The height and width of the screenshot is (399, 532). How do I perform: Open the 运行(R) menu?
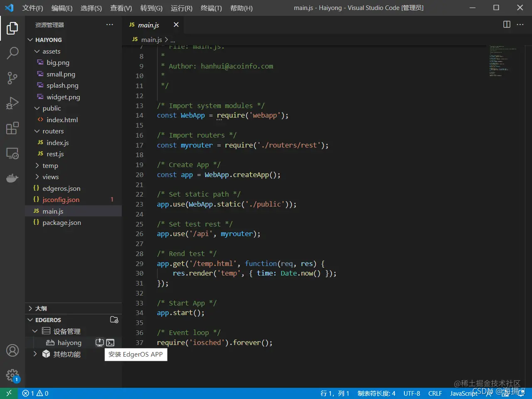click(x=182, y=8)
